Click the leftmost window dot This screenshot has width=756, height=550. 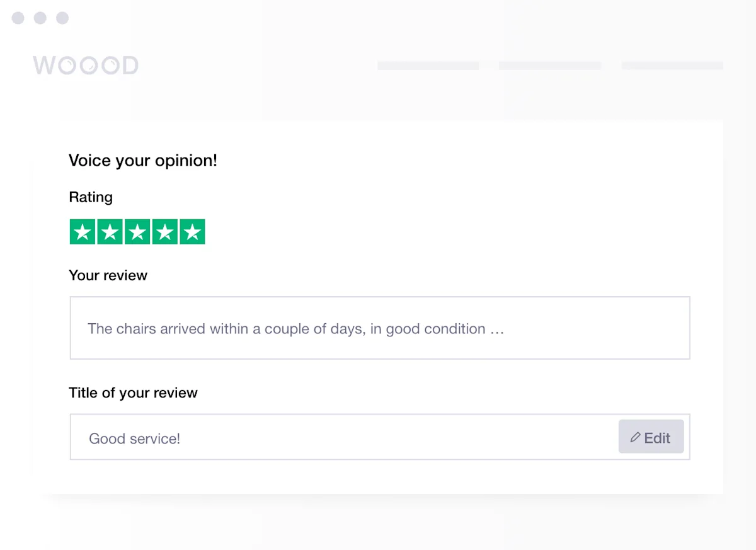[x=18, y=18]
